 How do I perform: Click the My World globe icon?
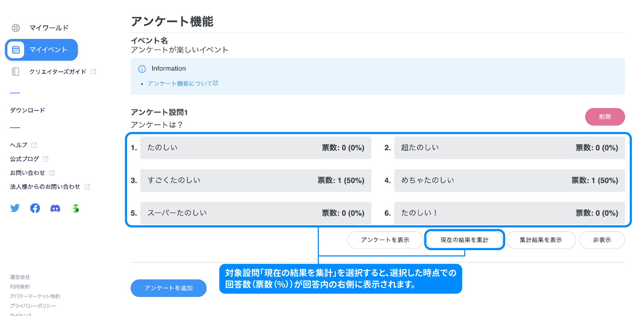pyautogui.click(x=16, y=28)
